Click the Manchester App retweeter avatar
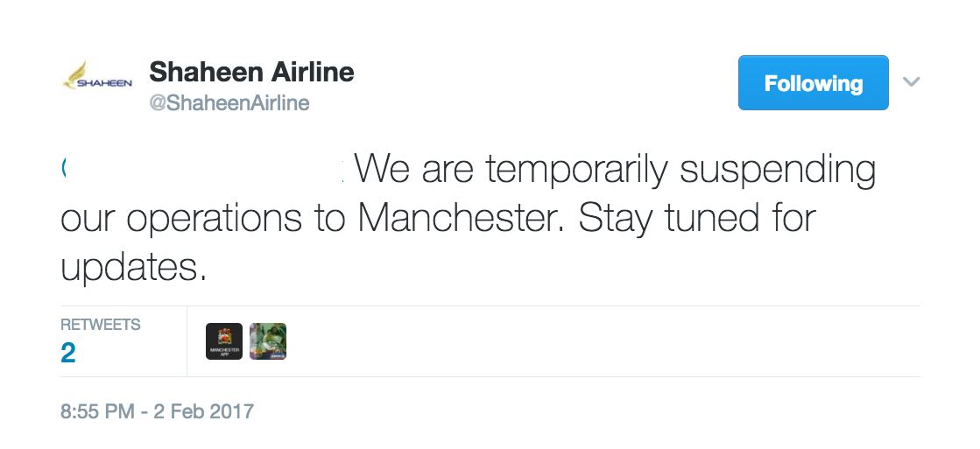Viewport: 980px width, 449px height. pyautogui.click(x=223, y=341)
